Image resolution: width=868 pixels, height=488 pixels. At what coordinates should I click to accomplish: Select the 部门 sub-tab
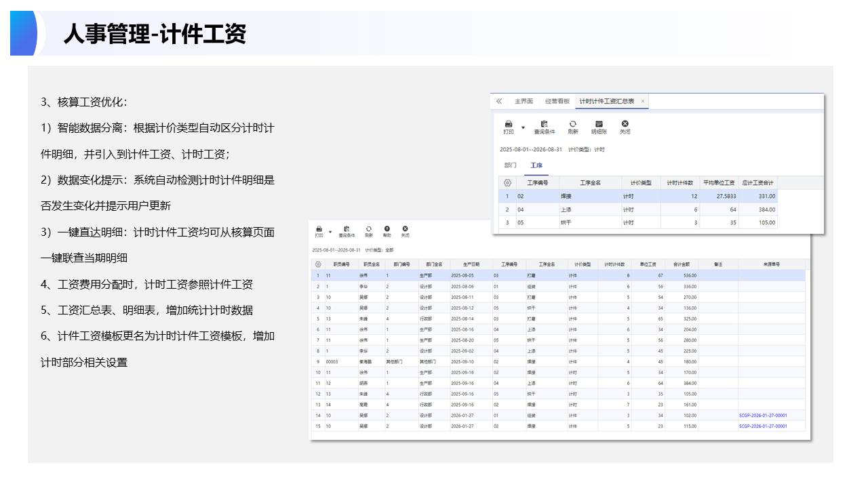(510, 165)
